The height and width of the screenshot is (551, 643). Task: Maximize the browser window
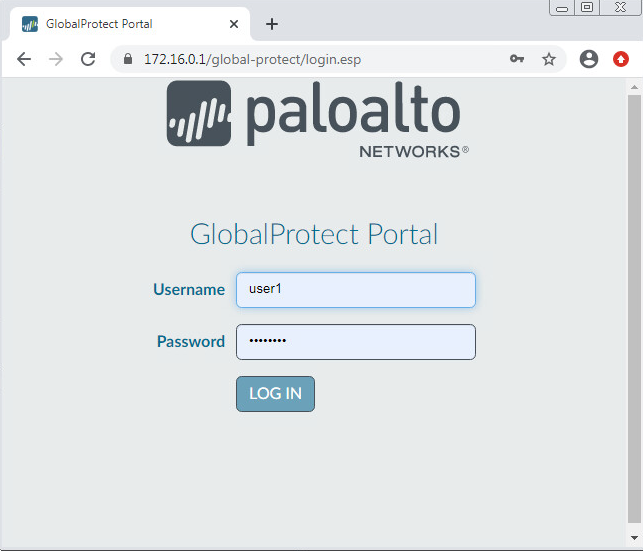click(x=587, y=7)
